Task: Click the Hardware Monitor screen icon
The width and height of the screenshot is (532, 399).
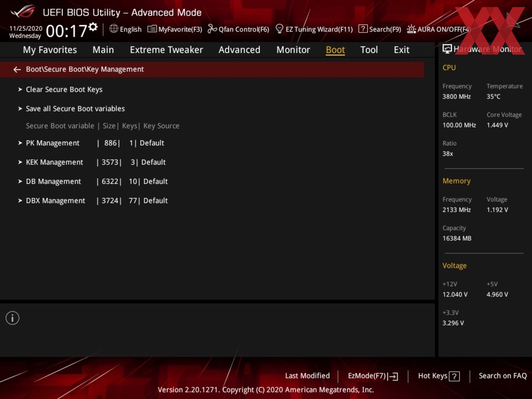Action: point(447,49)
